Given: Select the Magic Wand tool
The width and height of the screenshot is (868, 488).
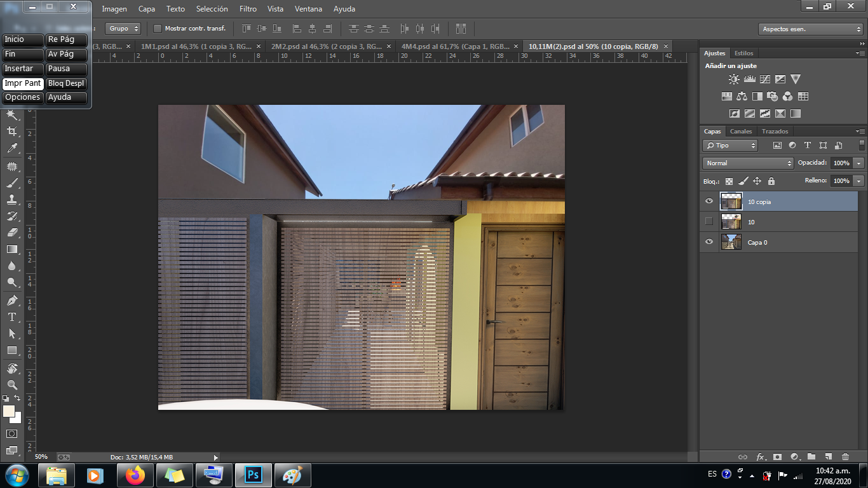Looking at the screenshot, I should 12,114.
